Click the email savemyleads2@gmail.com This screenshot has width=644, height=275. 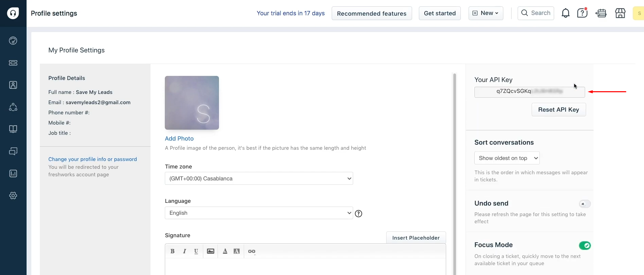tap(98, 102)
